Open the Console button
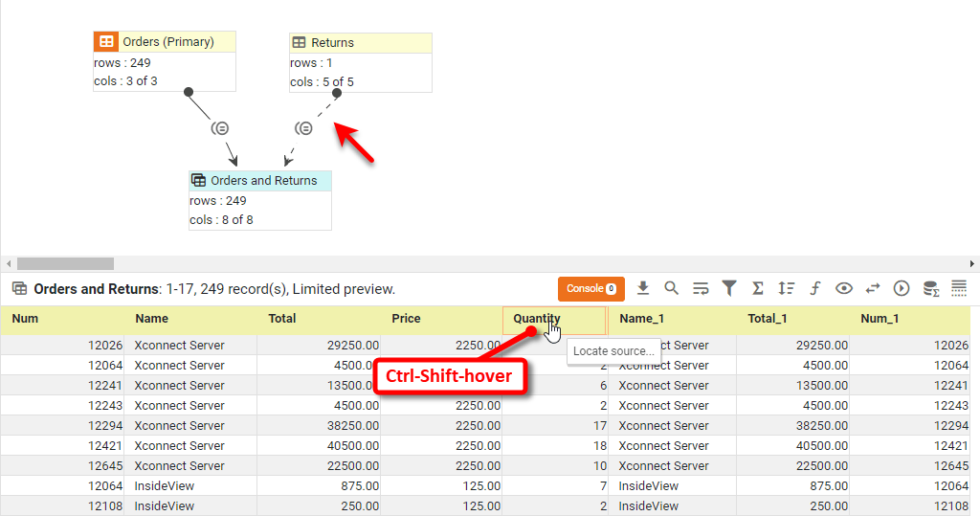The image size is (980, 516). (x=590, y=288)
